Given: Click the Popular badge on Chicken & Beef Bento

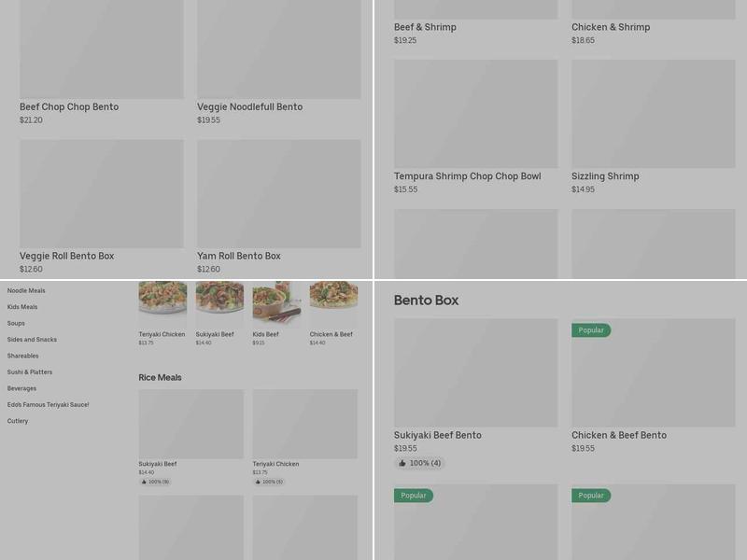Looking at the screenshot, I should [x=592, y=329].
